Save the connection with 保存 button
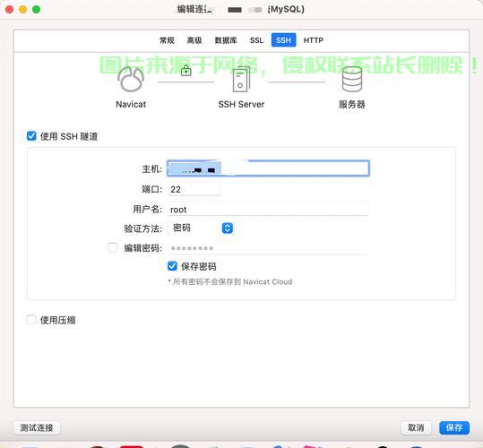Viewport: 483px width, 448px height. (x=454, y=427)
